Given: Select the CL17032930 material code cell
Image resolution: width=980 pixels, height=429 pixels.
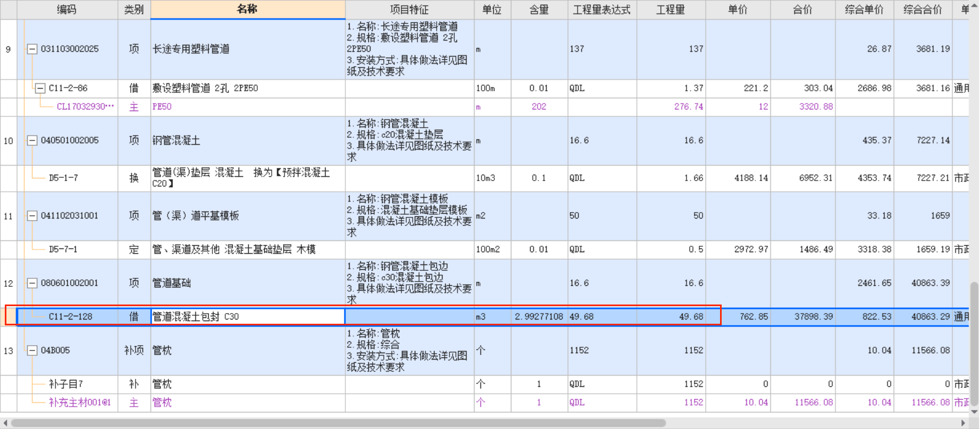Looking at the screenshot, I should pyautogui.click(x=85, y=107).
